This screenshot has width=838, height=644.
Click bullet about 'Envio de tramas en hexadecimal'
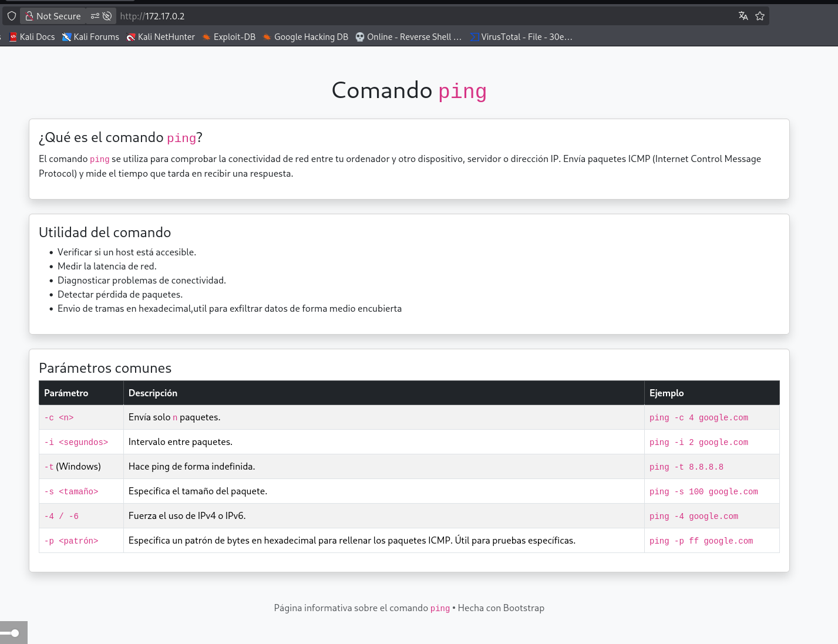point(230,309)
